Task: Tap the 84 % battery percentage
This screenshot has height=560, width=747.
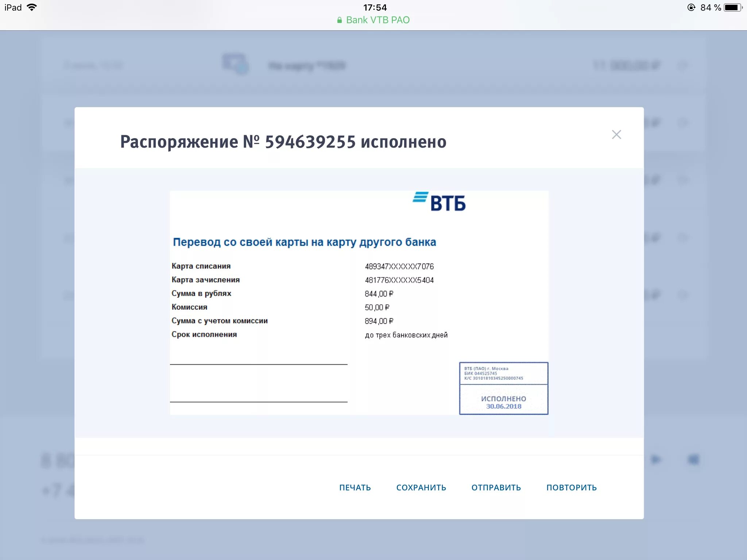Action: coord(711,7)
